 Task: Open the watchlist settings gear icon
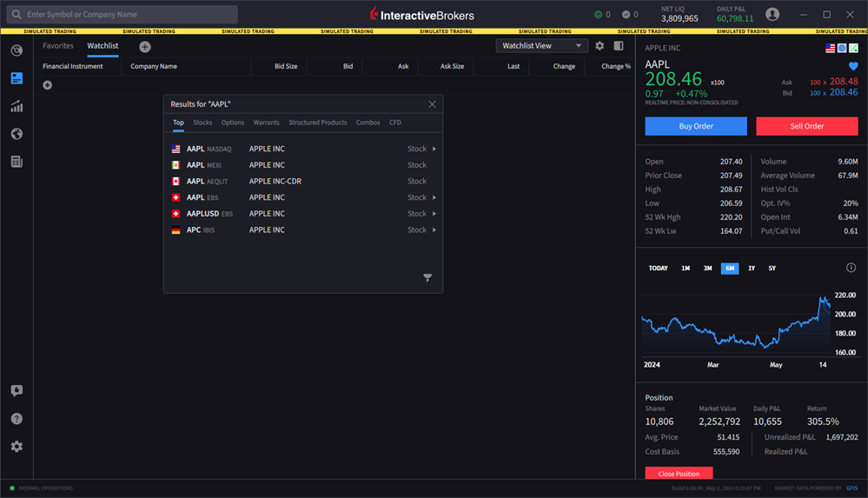pos(600,46)
